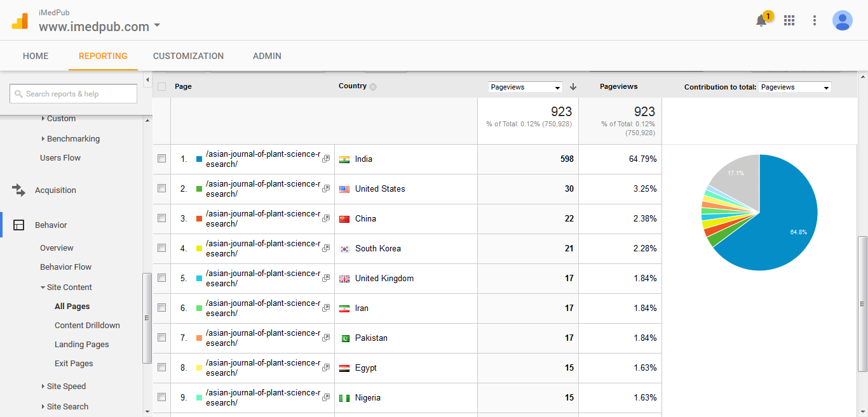
Task: Open China row external page icon
Action: click(x=326, y=219)
